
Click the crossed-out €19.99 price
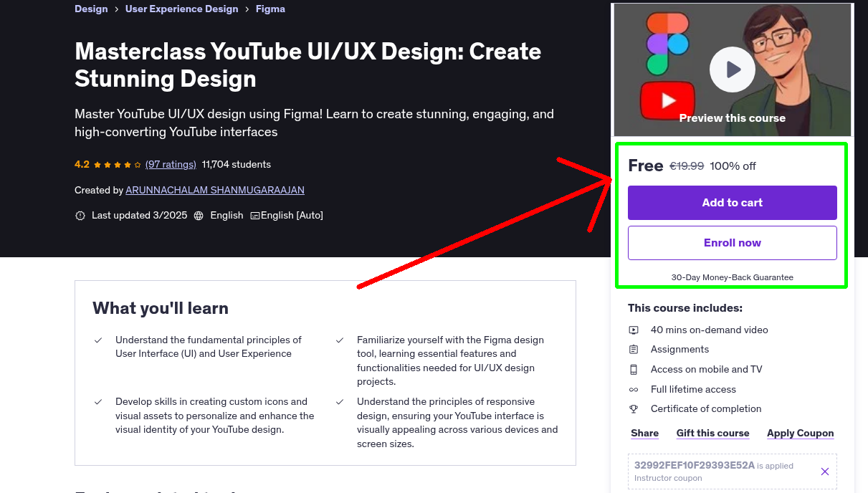pyautogui.click(x=687, y=166)
